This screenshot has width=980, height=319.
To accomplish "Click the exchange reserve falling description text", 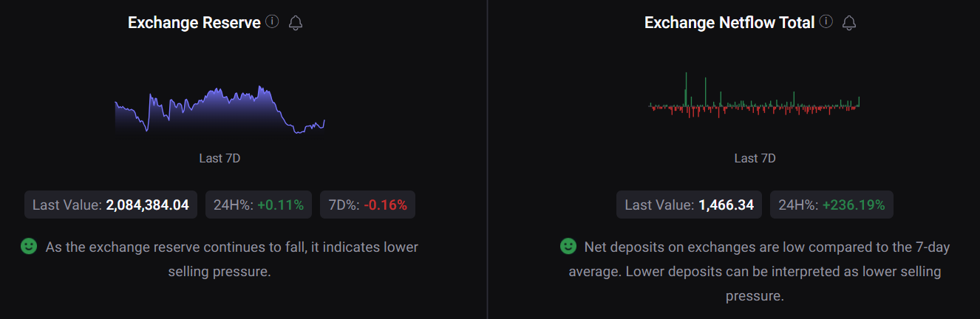I will 231,259.
